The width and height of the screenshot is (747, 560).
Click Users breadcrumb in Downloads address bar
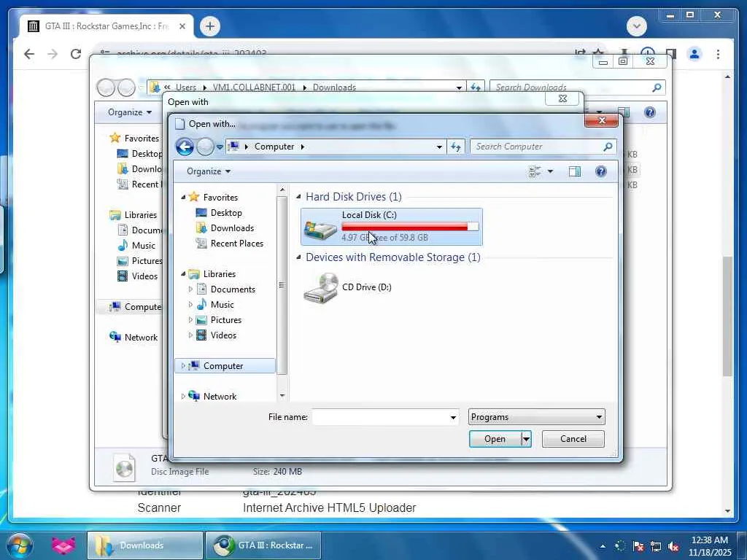click(x=186, y=87)
